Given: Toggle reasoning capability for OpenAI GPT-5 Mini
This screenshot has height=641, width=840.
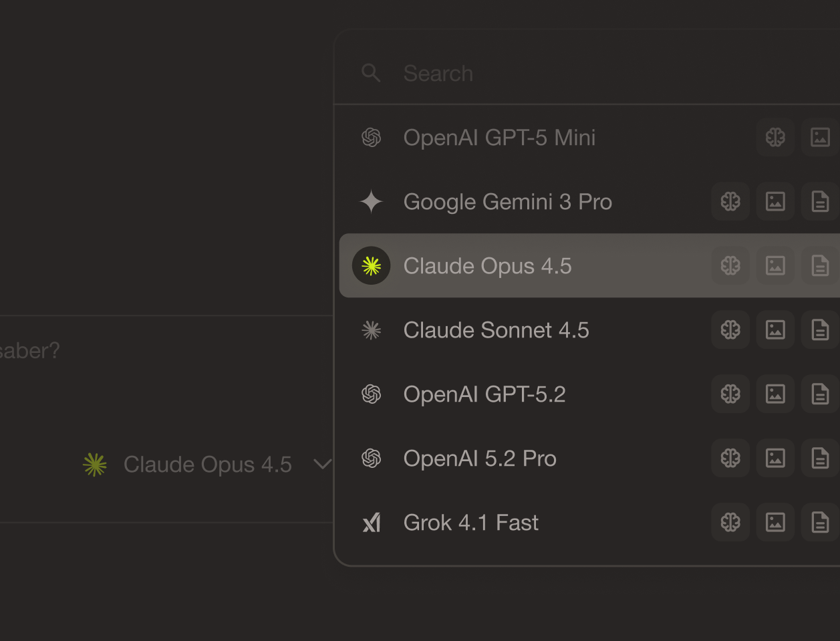Looking at the screenshot, I should (x=775, y=137).
